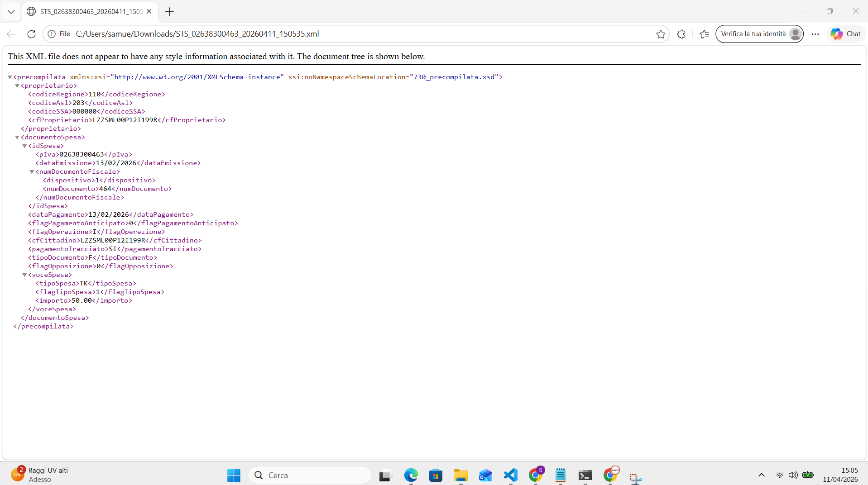Click the Cerca taskbar search box
Image resolution: width=868 pixels, height=485 pixels.
coord(310,475)
